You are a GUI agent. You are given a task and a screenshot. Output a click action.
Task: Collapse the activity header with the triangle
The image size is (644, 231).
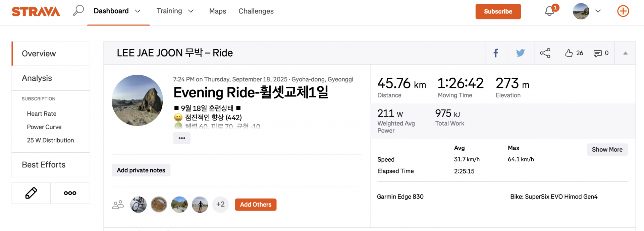pyautogui.click(x=625, y=53)
